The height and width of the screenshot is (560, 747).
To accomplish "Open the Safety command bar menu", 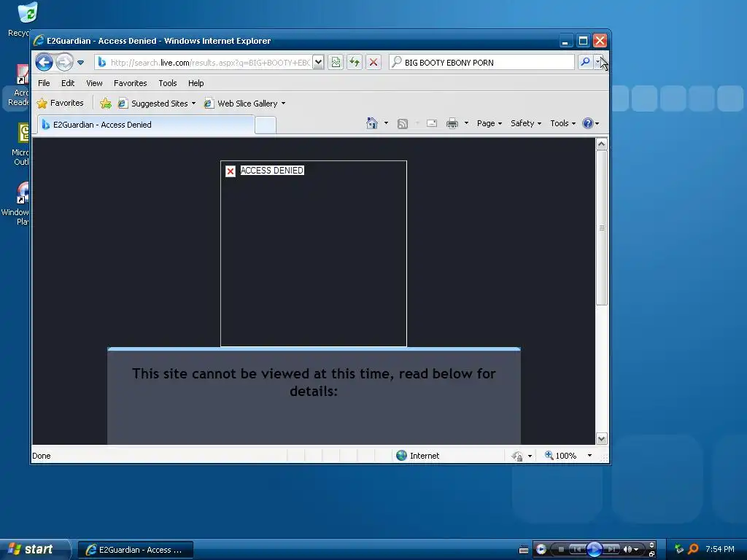I will 525,123.
